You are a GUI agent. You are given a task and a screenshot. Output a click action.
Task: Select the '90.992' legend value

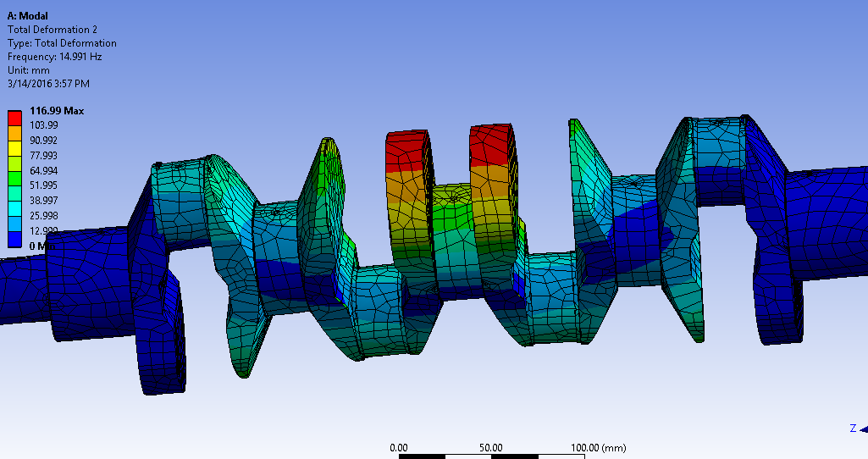tap(44, 140)
